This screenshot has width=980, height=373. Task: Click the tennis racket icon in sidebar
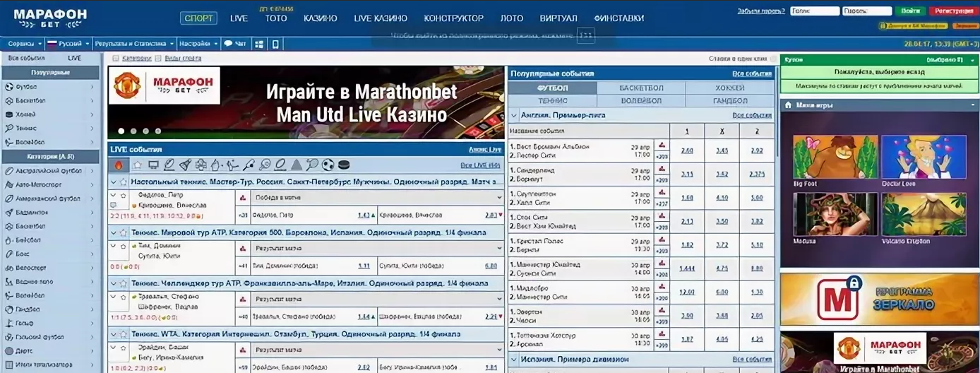(9, 128)
